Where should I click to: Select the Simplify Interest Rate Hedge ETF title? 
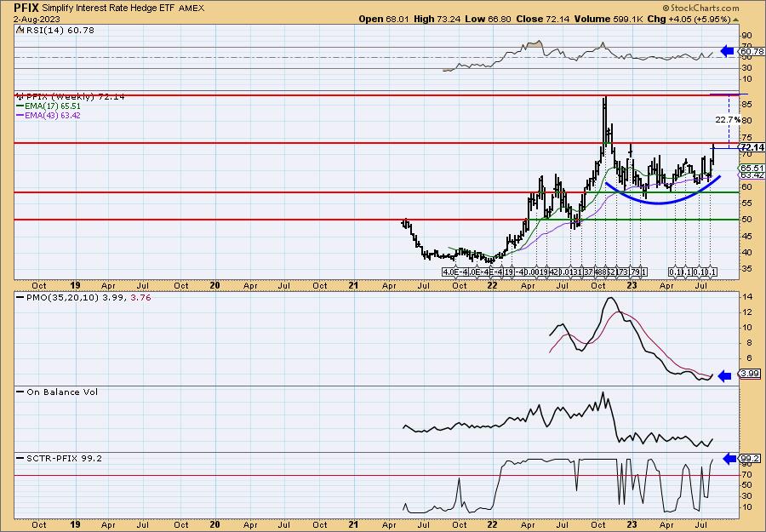pyautogui.click(x=109, y=8)
